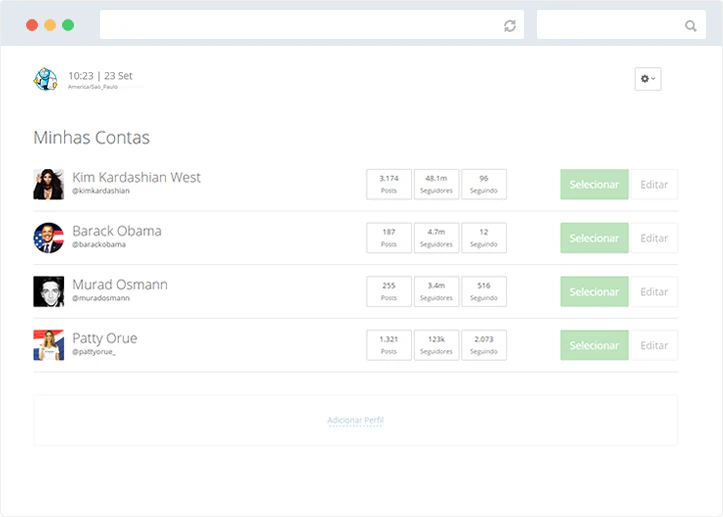
Task: Click the Patty Orue name
Action: (x=105, y=339)
